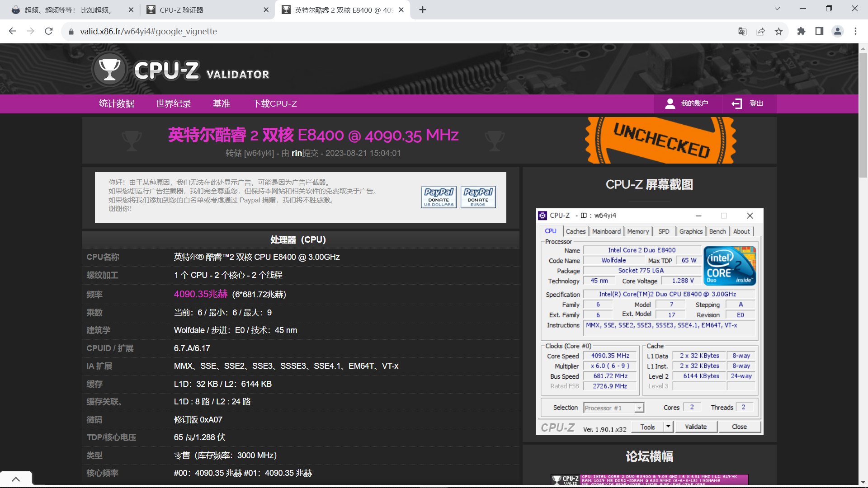Switch to the 超频、超频等等 tab
The height and width of the screenshot is (488, 868).
(72, 10)
